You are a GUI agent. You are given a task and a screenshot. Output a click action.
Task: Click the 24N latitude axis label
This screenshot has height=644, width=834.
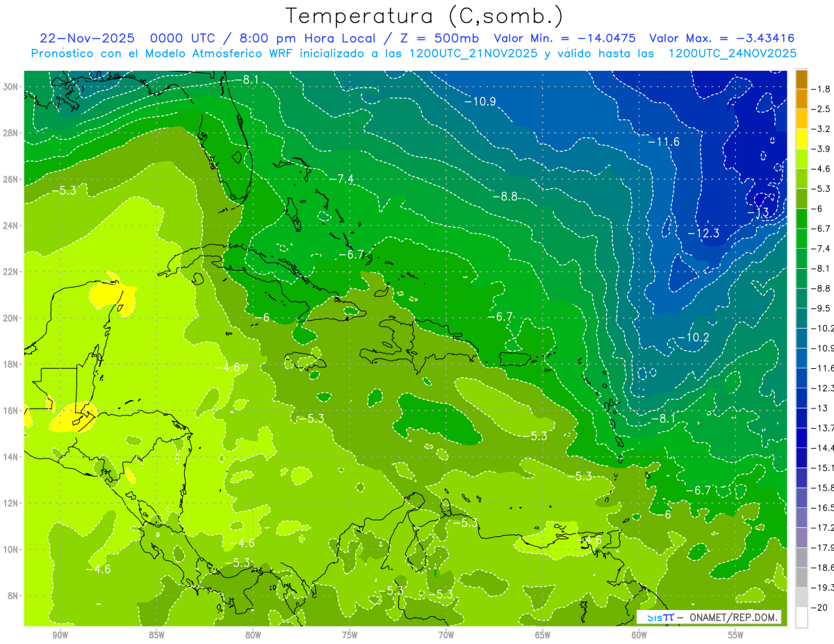[x=10, y=226]
